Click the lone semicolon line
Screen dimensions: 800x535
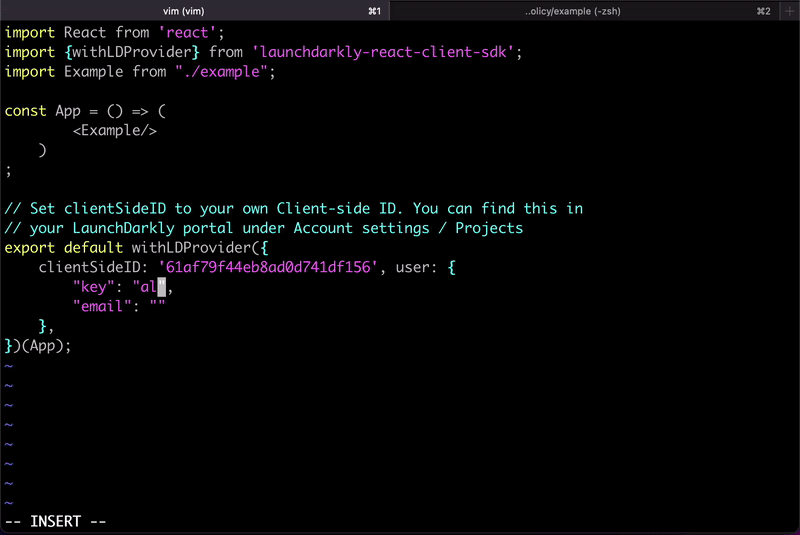pyautogui.click(x=8, y=170)
